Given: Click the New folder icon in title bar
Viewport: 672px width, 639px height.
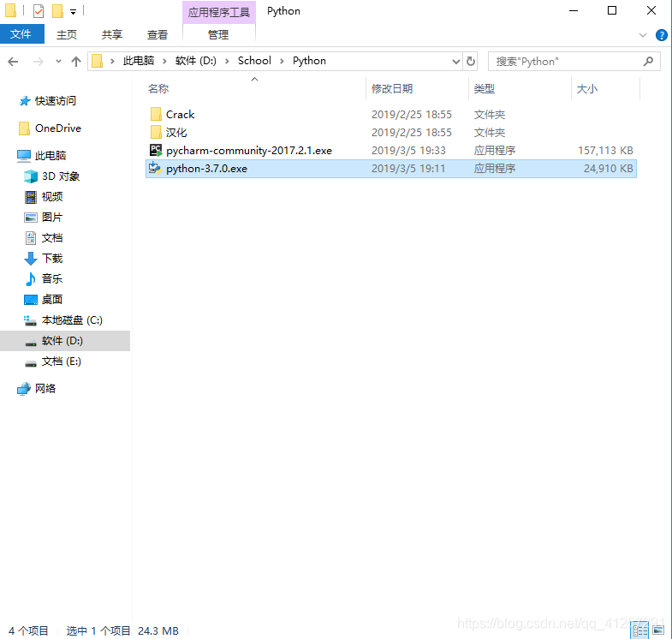Looking at the screenshot, I should click(57, 11).
